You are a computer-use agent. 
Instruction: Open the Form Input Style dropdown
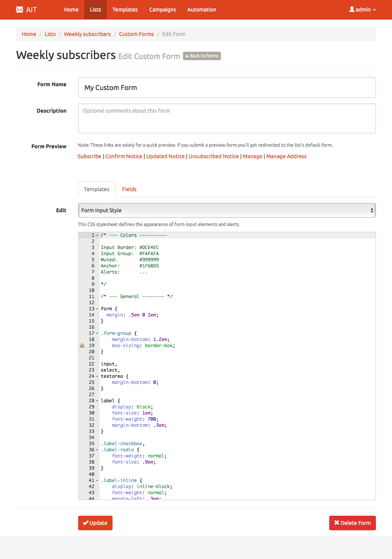(227, 210)
